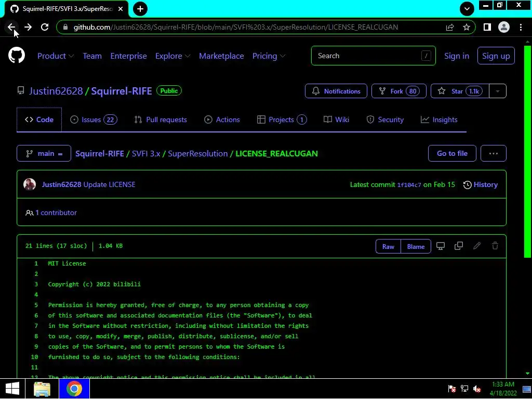The height and width of the screenshot is (399, 532).
Task: Toggle the browser side panel icon
Action: (x=487, y=27)
